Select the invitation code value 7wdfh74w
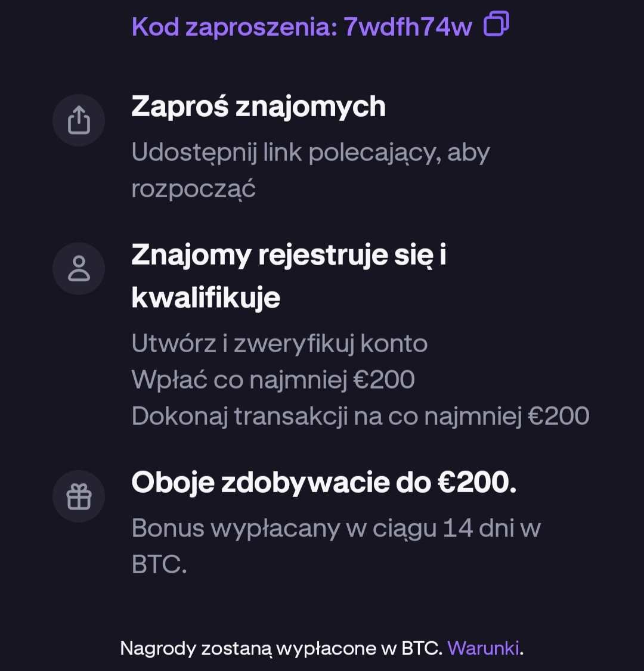644x671 pixels. click(x=408, y=27)
